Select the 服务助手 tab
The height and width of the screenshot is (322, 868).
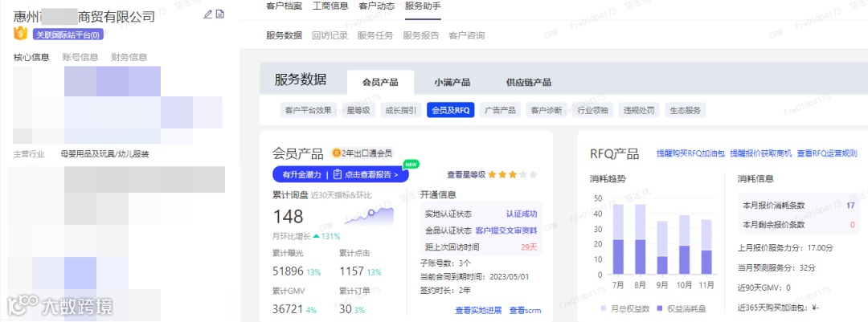[423, 6]
